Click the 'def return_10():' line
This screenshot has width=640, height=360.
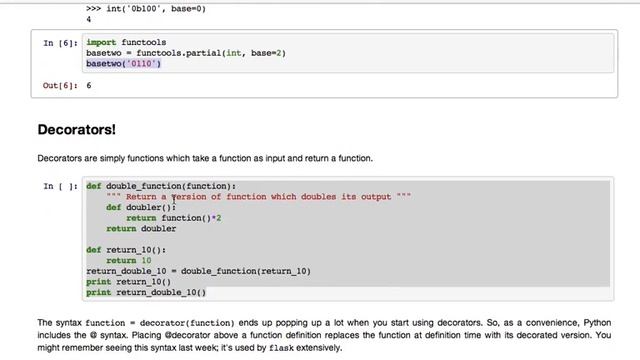point(126,250)
